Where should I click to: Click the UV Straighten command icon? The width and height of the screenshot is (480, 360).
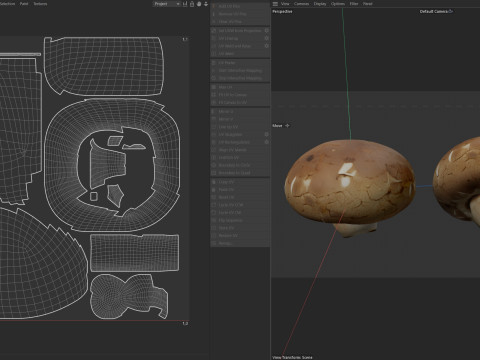[214, 134]
